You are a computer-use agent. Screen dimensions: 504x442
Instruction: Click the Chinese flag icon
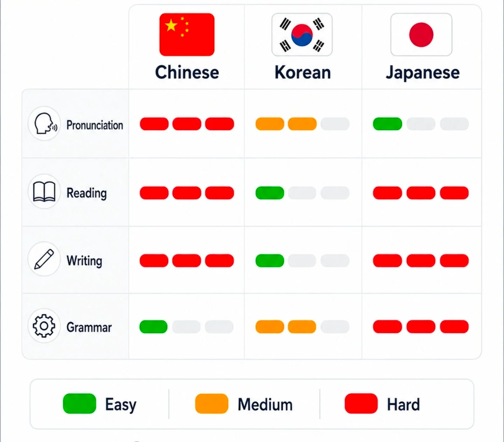[x=187, y=35]
